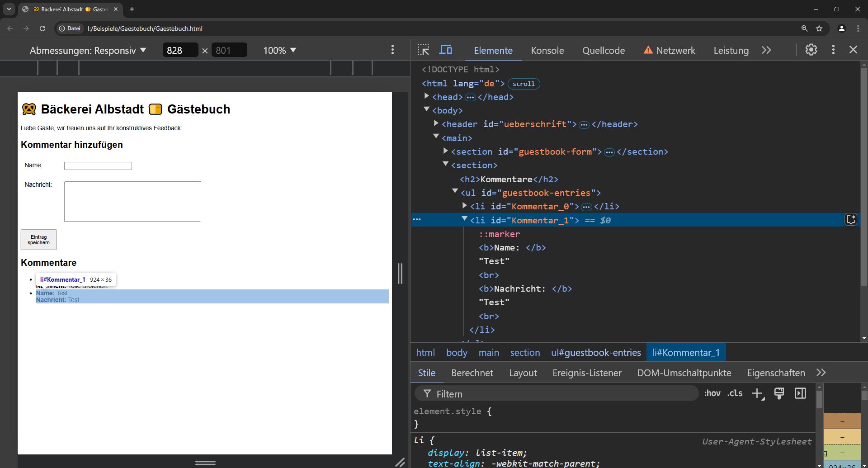Expand section guestbook-form node
The width and height of the screenshot is (868, 468).
pyautogui.click(x=445, y=151)
